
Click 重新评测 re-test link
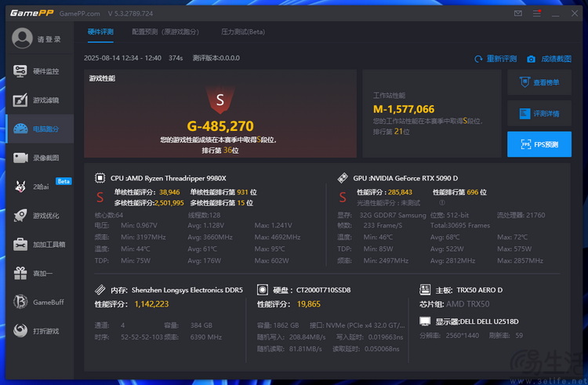coord(502,59)
